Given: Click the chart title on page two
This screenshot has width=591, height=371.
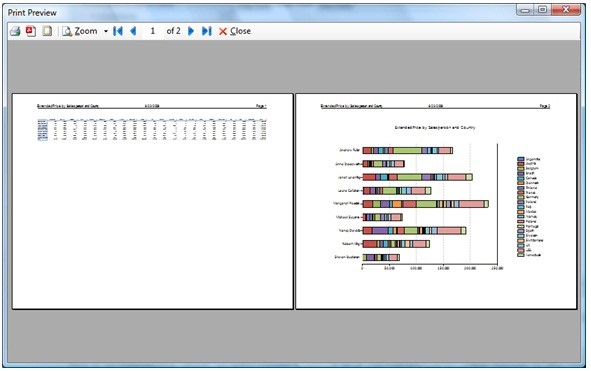Looking at the screenshot, I should pyautogui.click(x=435, y=127).
